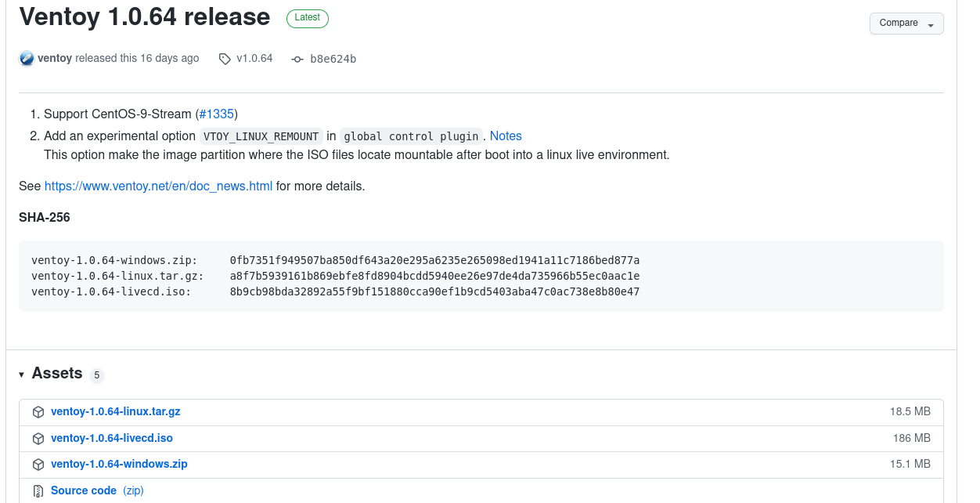
Task: Click the ventoy user avatar icon
Action: [27, 59]
